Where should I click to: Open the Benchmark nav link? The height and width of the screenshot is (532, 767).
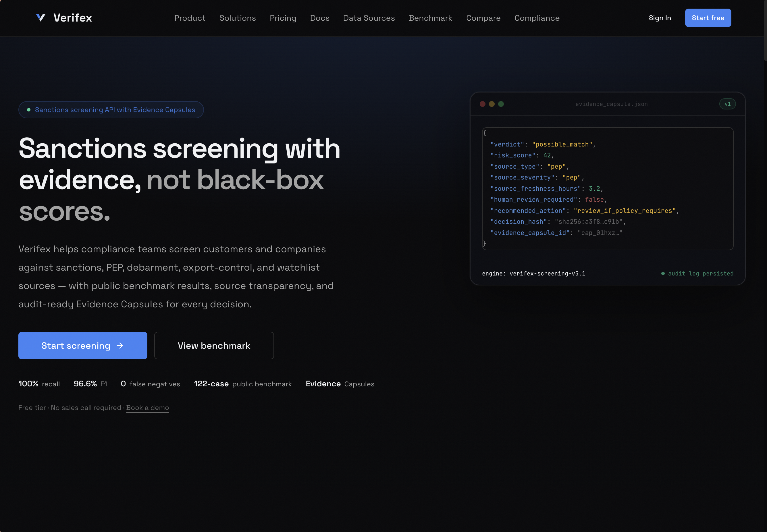tap(430, 18)
